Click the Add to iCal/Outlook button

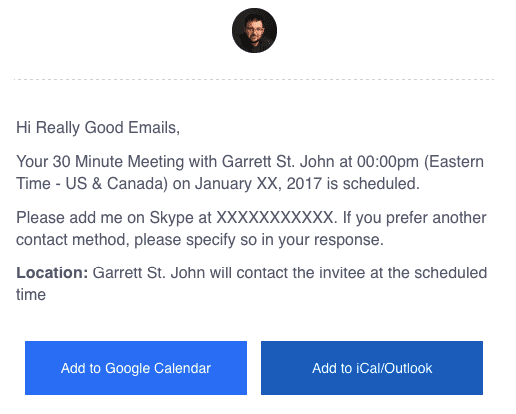coord(372,368)
